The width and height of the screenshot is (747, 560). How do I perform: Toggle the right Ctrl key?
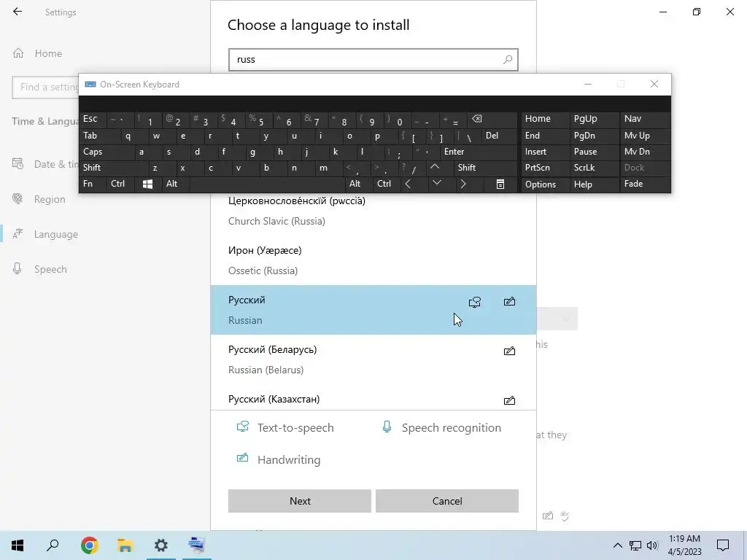click(387, 184)
